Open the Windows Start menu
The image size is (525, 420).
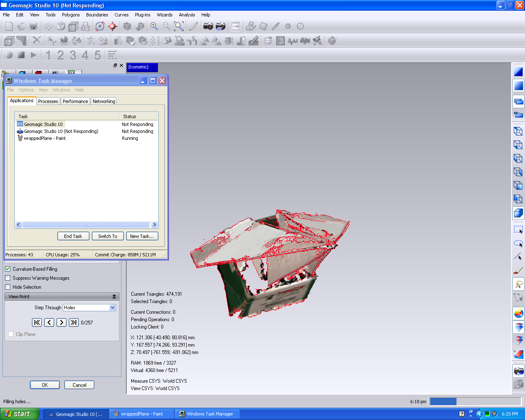click(x=20, y=414)
